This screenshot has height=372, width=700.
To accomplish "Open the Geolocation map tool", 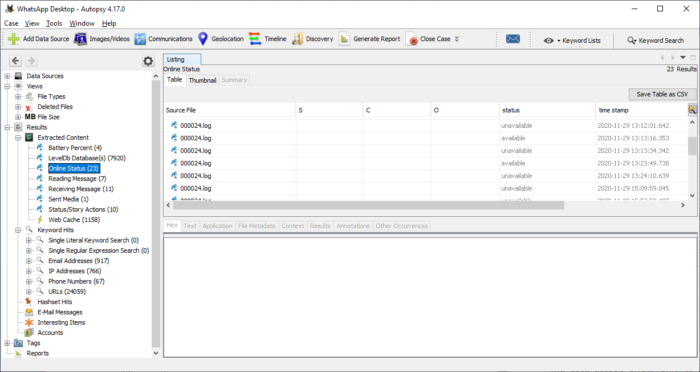I will pos(221,39).
